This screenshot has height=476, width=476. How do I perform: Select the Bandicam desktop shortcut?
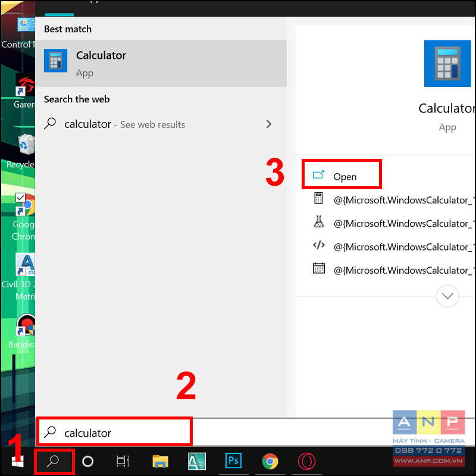[x=22, y=331]
